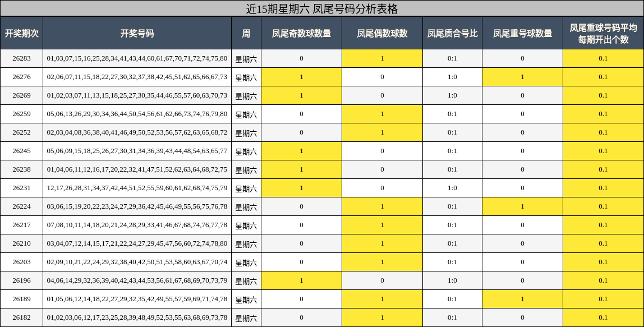Select 星期六 in row 26182

(x=246, y=318)
